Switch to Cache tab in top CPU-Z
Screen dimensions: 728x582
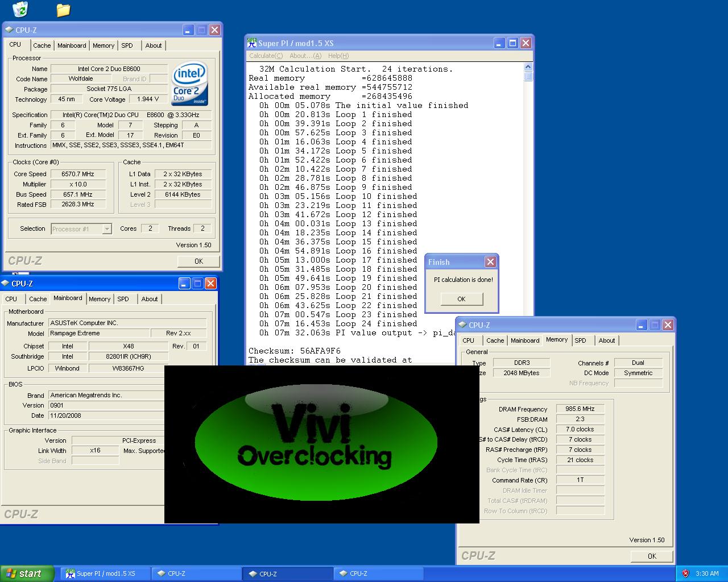pos(42,45)
